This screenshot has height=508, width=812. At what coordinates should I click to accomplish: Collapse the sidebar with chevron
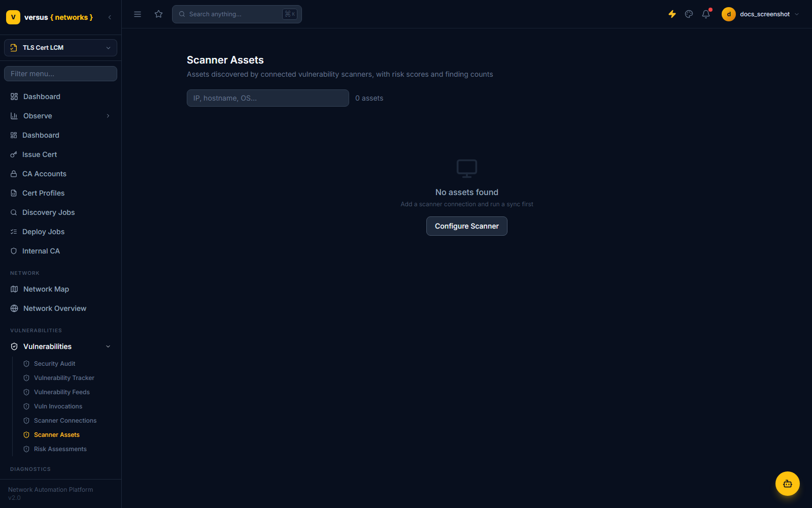(110, 17)
